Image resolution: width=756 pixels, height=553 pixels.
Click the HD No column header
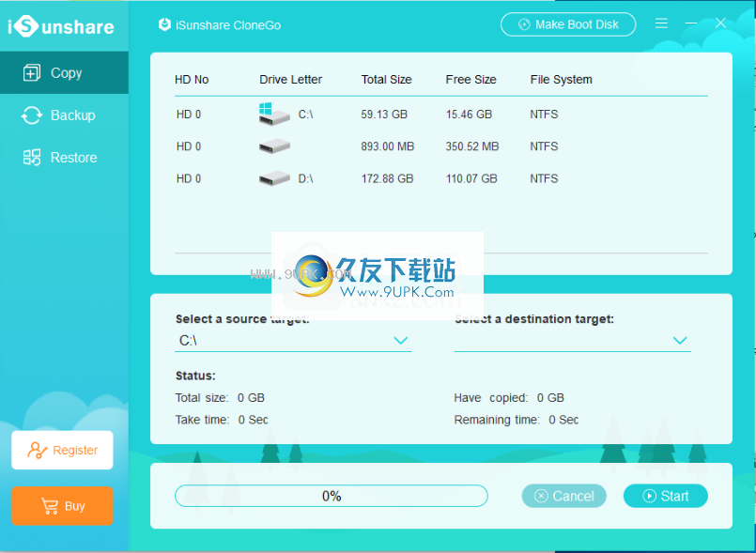pos(192,80)
